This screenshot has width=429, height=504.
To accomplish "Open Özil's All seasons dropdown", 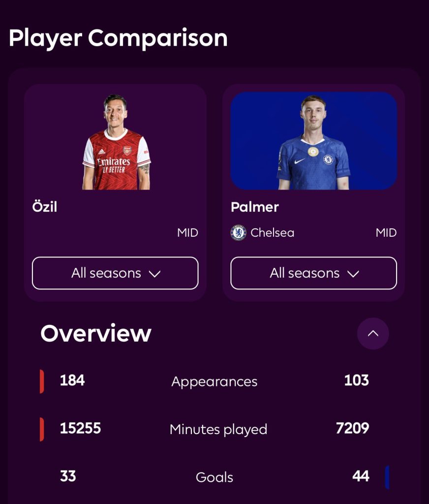I will (x=115, y=273).
